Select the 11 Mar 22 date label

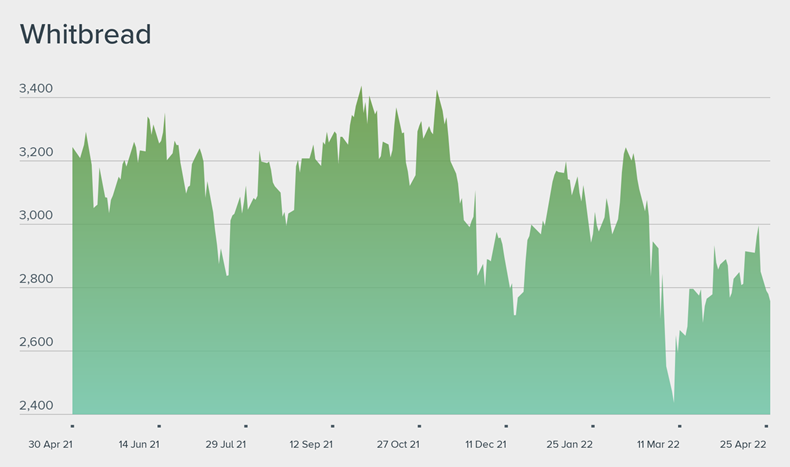click(x=659, y=444)
